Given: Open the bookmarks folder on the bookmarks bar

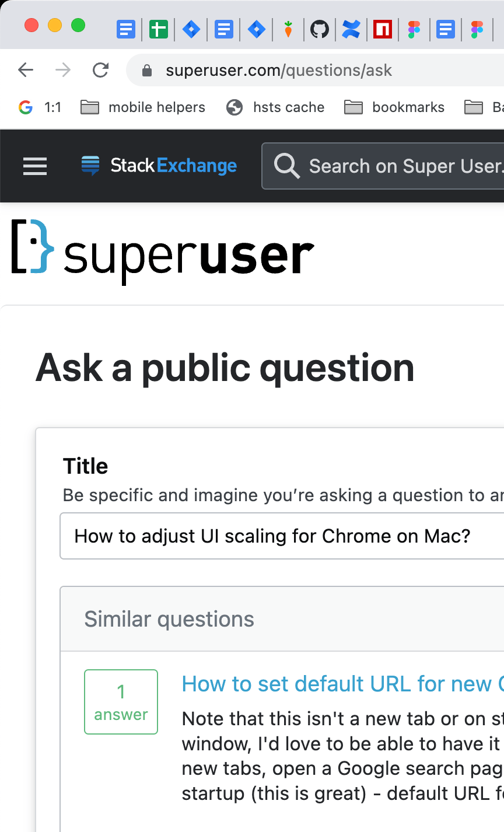Looking at the screenshot, I should [394, 107].
